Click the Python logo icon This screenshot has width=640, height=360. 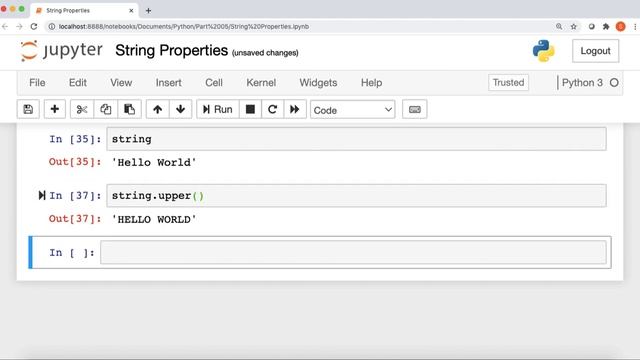pos(544,51)
